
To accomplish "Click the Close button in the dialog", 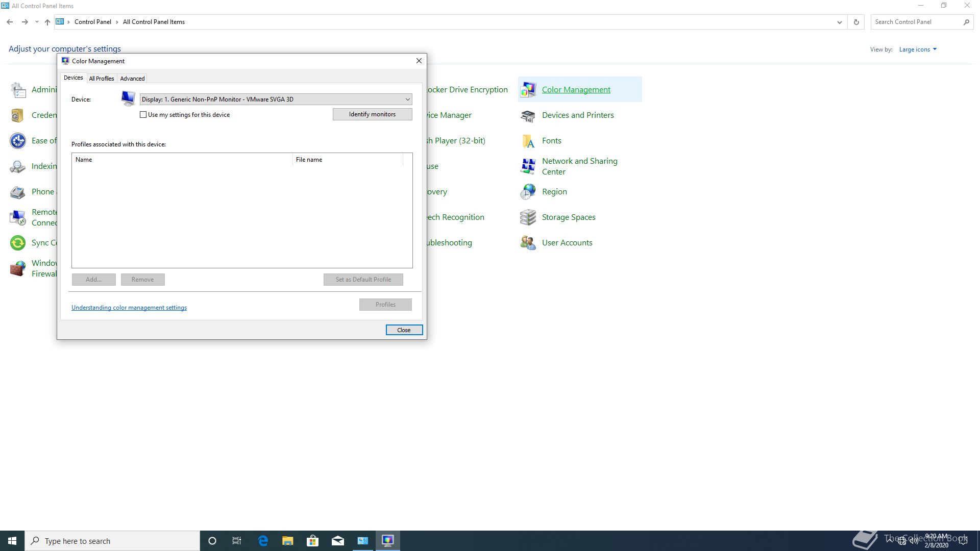I will pos(404,330).
